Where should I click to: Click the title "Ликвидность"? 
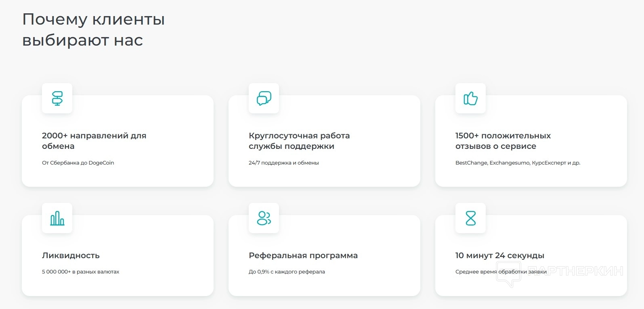tap(71, 255)
